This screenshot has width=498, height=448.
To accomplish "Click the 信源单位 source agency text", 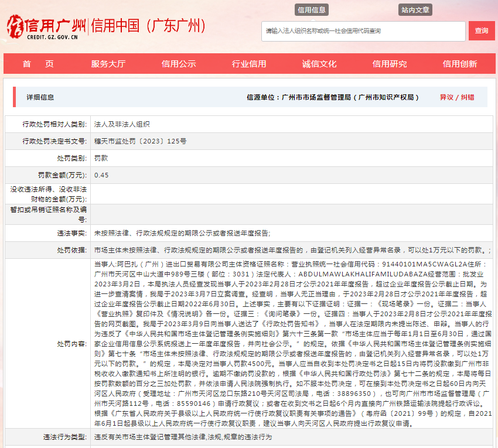I will point(333,97).
